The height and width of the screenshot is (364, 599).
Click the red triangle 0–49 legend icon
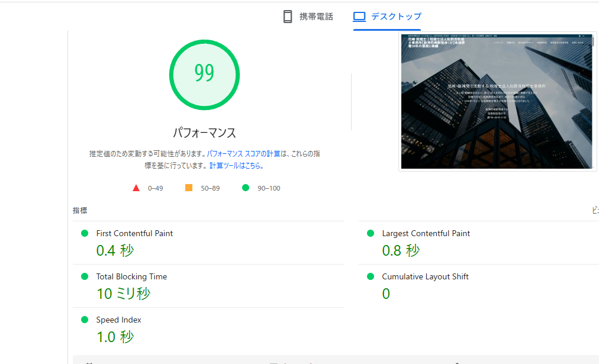(x=136, y=188)
